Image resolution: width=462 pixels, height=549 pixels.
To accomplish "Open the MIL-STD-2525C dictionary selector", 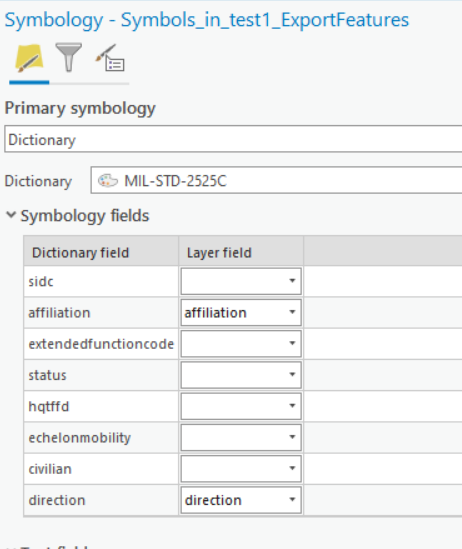I will tap(276, 181).
